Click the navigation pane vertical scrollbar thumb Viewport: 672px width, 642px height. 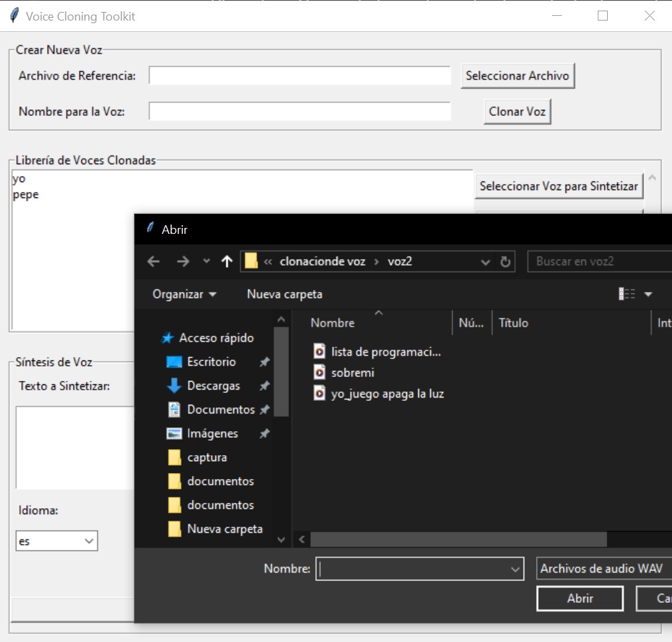click(281, 372)
